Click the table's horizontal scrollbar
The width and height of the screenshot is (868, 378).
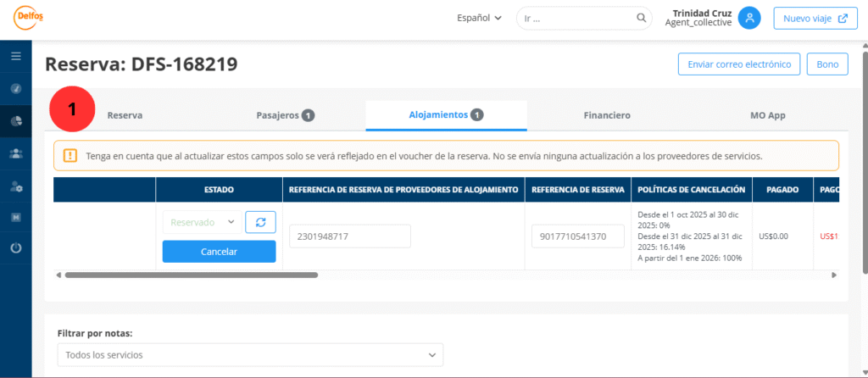click(191, 275)
